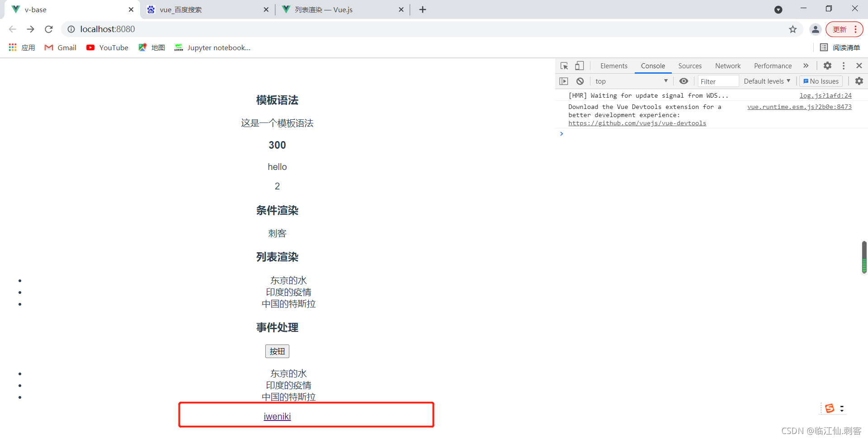868x439 pixels.
Task: Open the DevTools customize three-dot menu
Action: [844, 66]
